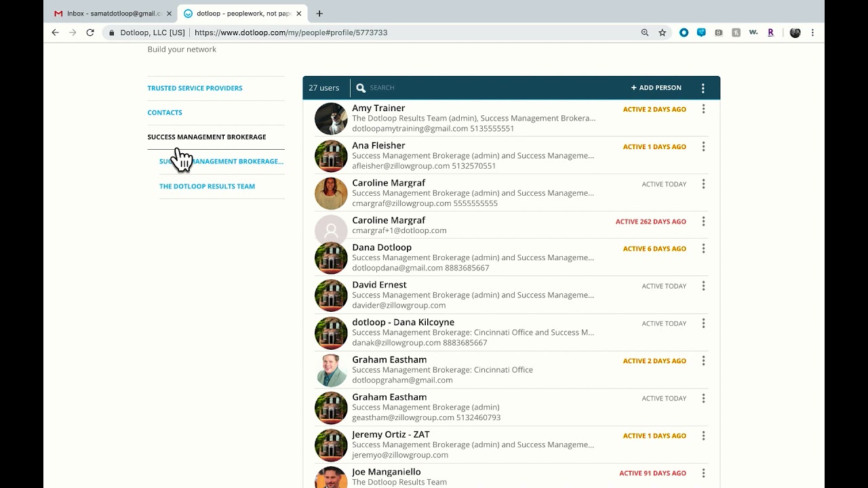Open the Contacts list
Image resolution: width=868 pixels, height=488 pixels.
(165, 113)
